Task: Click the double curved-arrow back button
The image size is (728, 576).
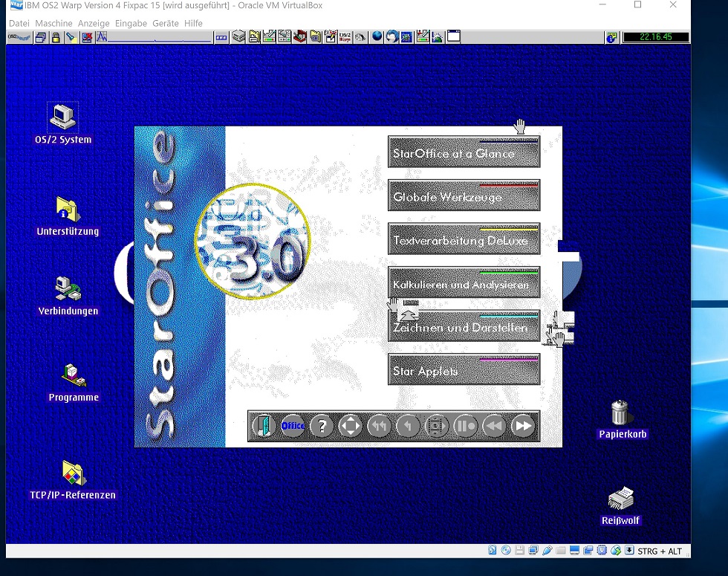Action: pos(380,425)
